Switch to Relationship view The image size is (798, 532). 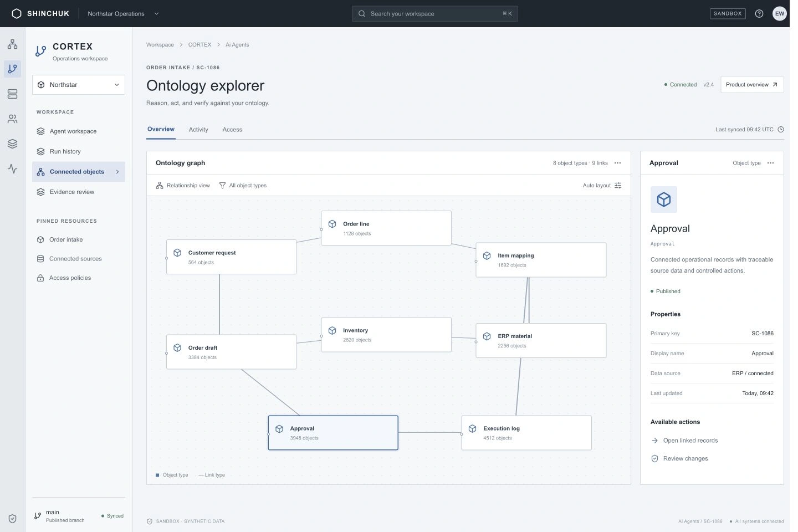point(183,186)
